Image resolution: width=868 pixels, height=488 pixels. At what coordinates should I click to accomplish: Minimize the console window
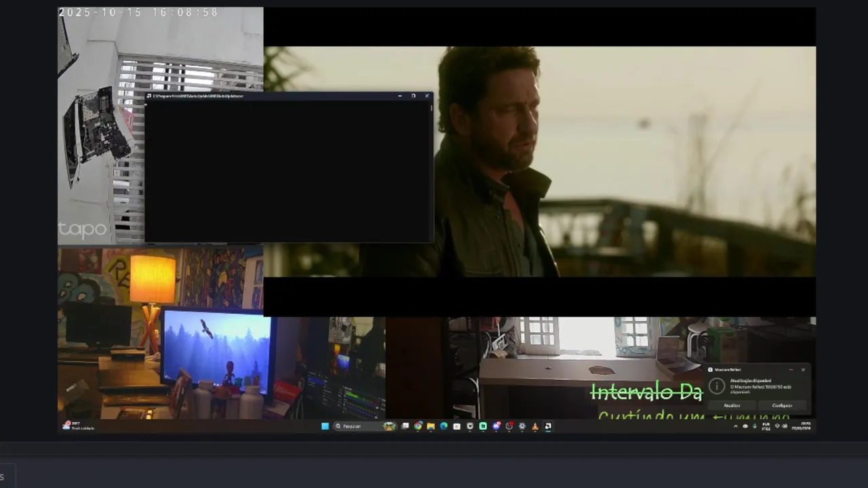400,96
